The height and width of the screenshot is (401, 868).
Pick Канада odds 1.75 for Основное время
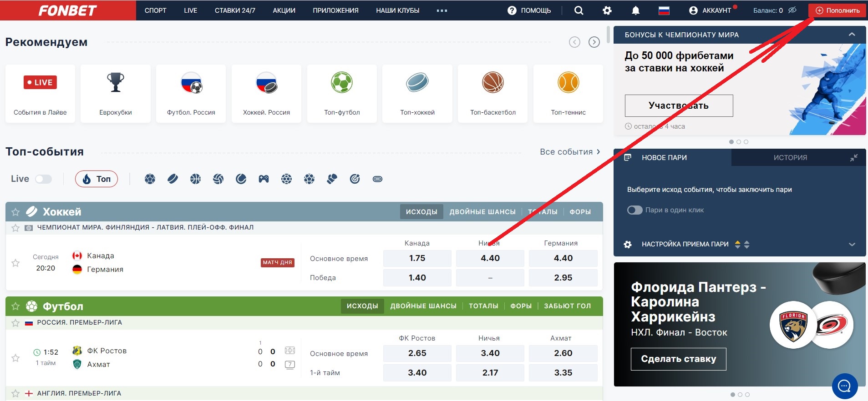[417, 258]
